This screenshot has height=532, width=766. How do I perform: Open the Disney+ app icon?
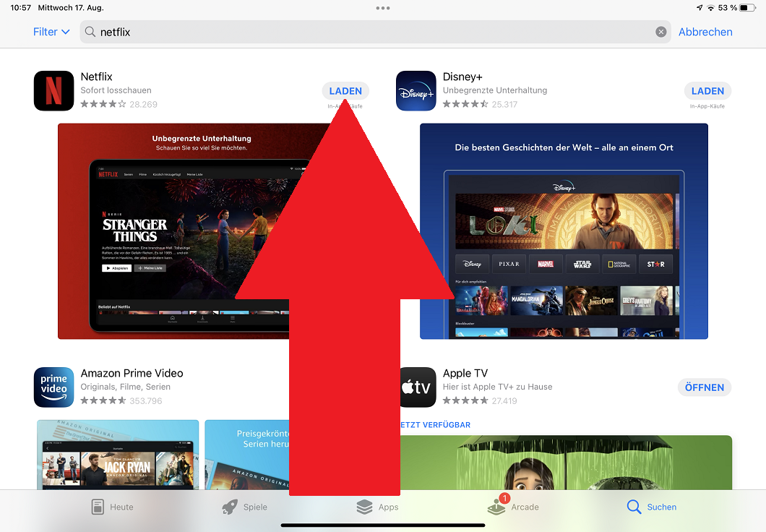click(416, 91)
